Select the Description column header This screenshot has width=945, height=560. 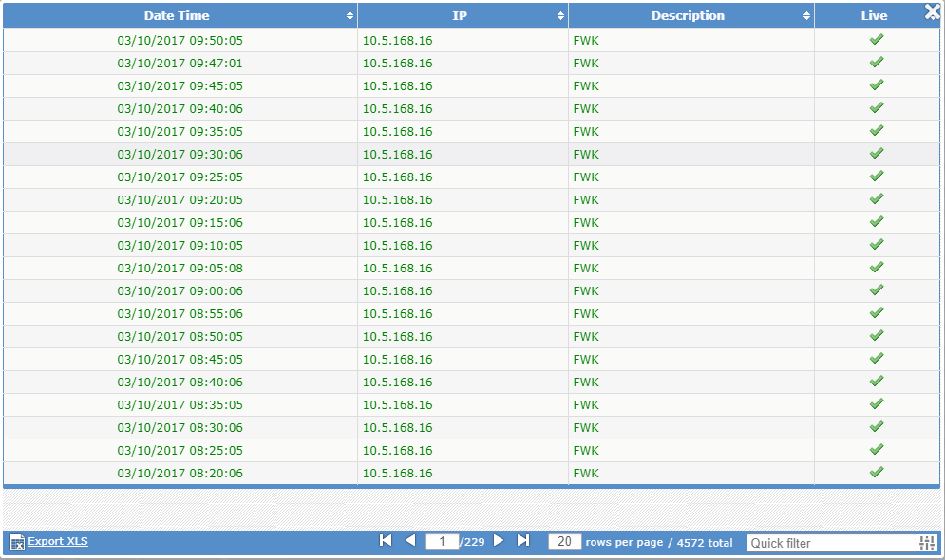pos(688,15)
